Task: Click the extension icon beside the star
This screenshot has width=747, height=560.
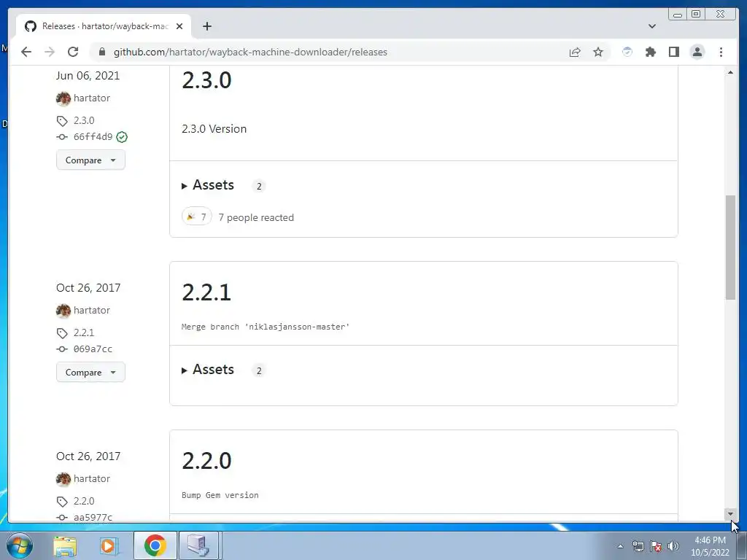Action: coord(627,52)
